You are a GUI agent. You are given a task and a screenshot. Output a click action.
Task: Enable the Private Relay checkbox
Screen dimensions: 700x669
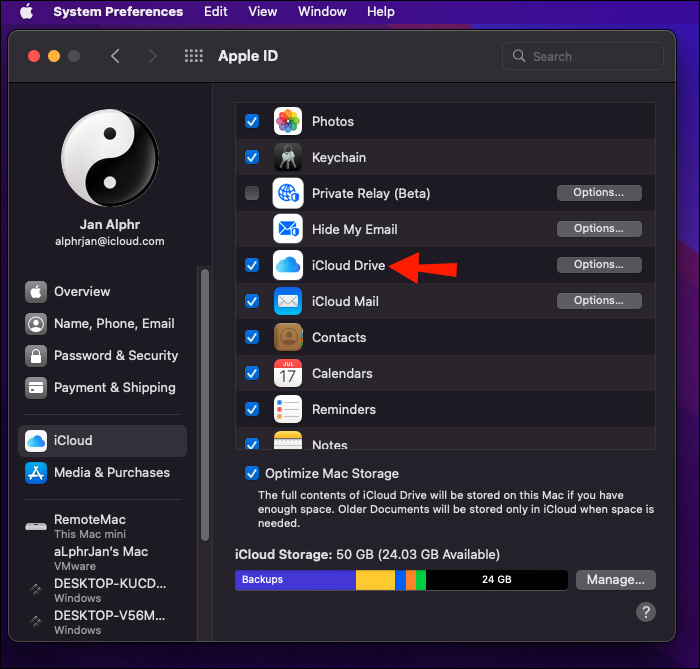(x=252, y=193)
